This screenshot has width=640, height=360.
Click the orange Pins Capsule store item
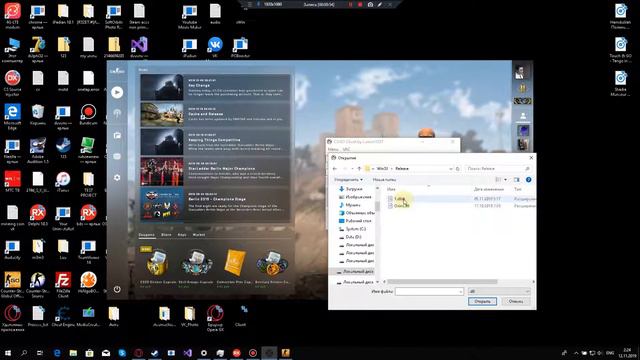pyautogui.click(x=235, y=263)
